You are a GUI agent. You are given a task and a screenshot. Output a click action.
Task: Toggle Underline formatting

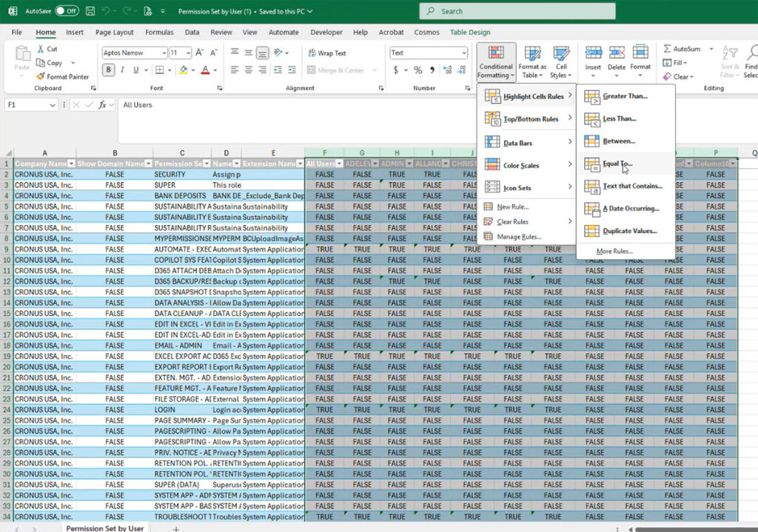click(x=136, y=70)
